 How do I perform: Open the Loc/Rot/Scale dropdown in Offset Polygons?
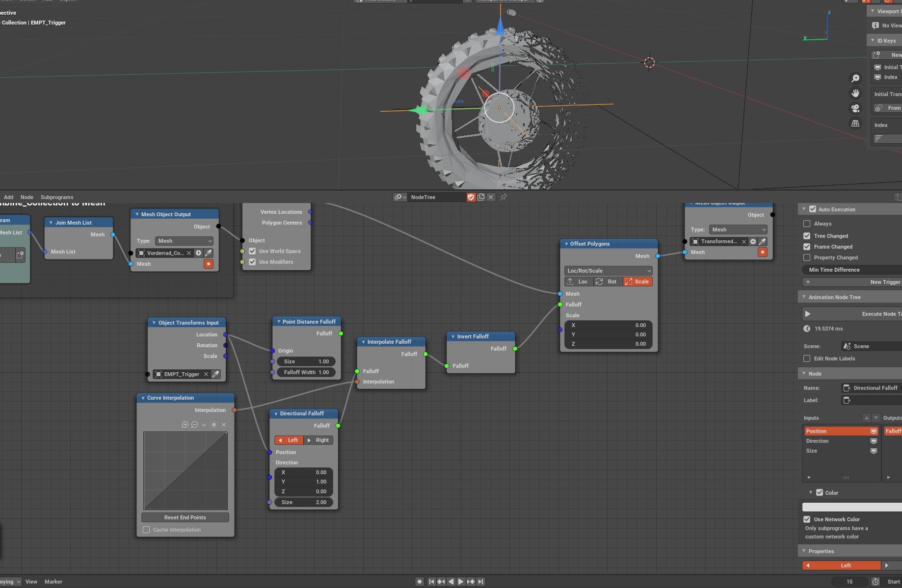pos(609,271)
